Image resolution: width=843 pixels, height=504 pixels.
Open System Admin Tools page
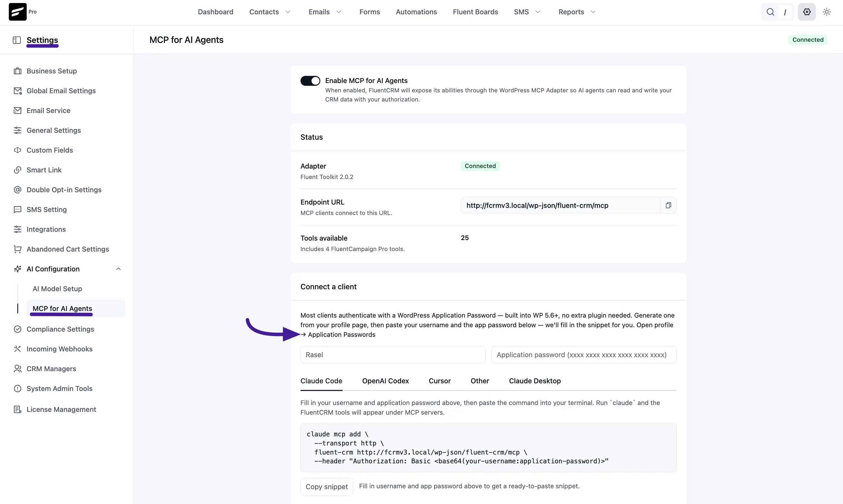[x=59, y=389]
